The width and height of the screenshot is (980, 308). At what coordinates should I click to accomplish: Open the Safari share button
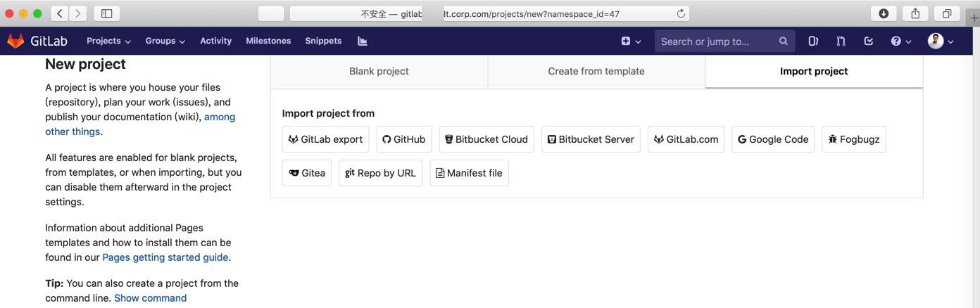(x=915, y=13)
